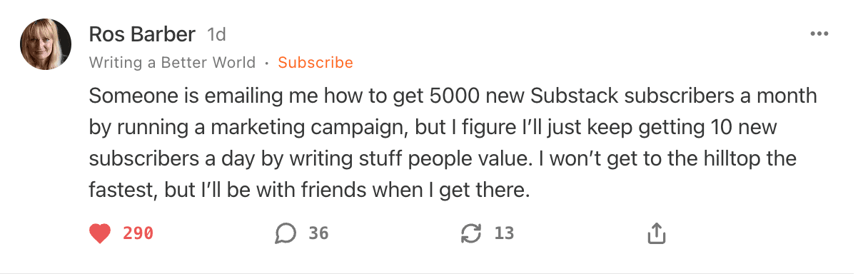This screenshot has width=868, height=274.
Task: Like the note with the heart icon
Action: 101,233
